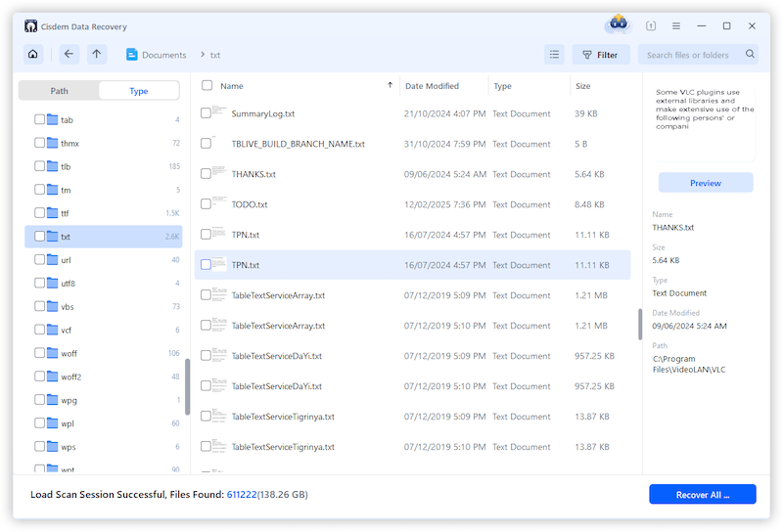Sort by Date Modified column header

[432, 86]
